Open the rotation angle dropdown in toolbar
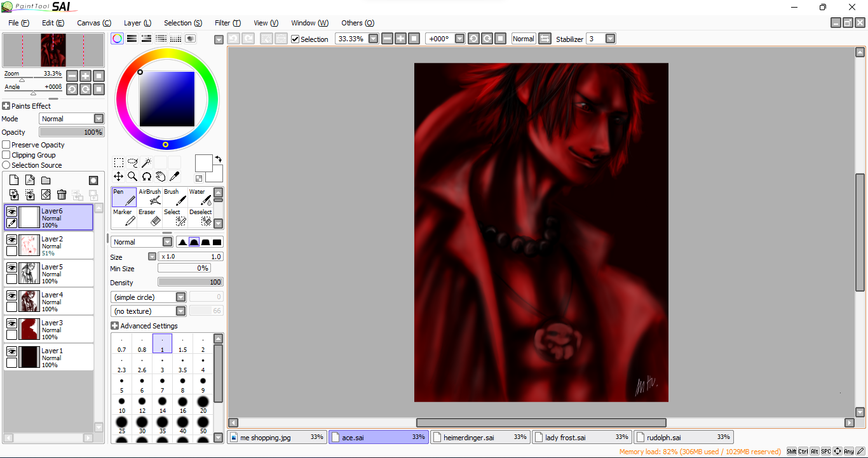 tap(459, 39)
